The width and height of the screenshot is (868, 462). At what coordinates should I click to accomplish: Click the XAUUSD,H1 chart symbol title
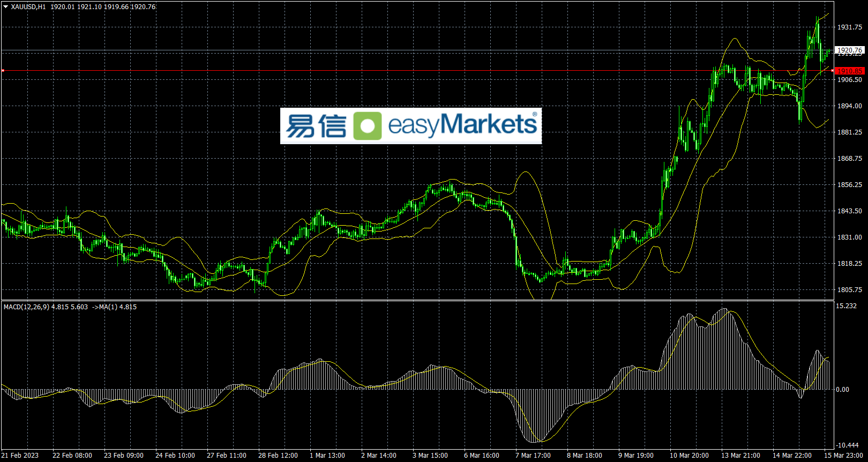(x=28, y=7)
